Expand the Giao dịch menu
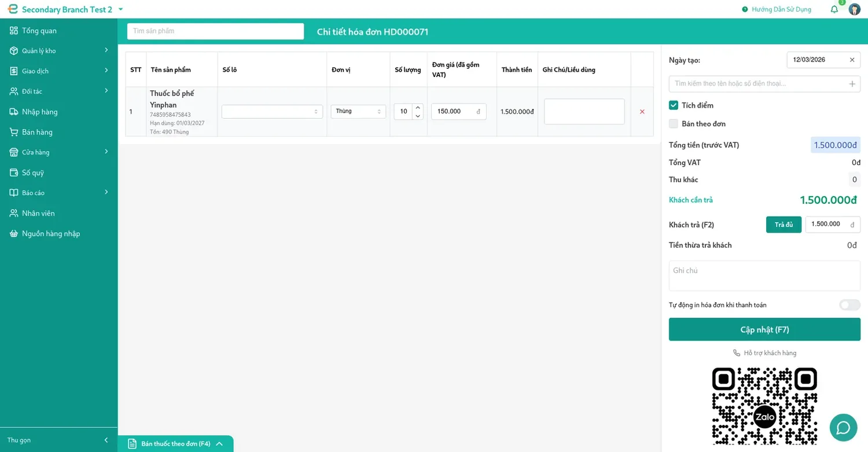Image resolution: width=868 pixels, height=452 pixels. tap(58, 71)
